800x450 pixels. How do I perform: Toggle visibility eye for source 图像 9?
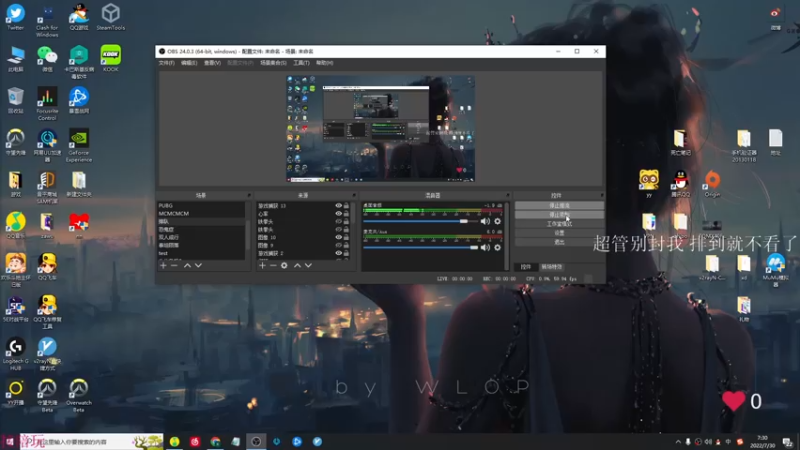(338, 245)
